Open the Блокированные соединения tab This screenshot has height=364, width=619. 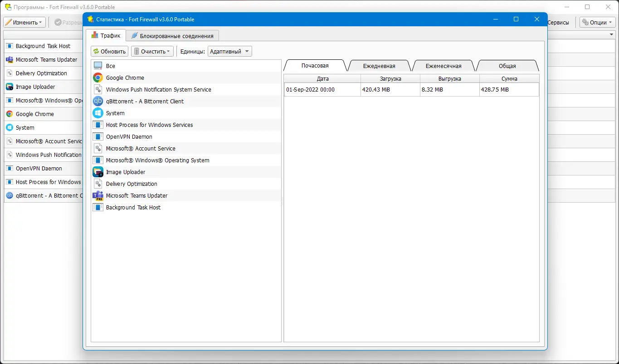click(172, 36)
